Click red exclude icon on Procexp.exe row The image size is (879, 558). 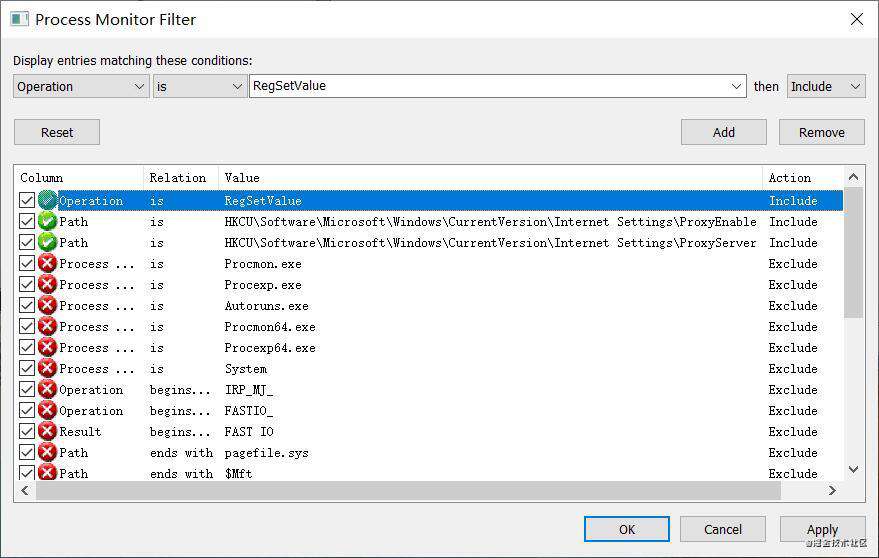click(48, 284)
